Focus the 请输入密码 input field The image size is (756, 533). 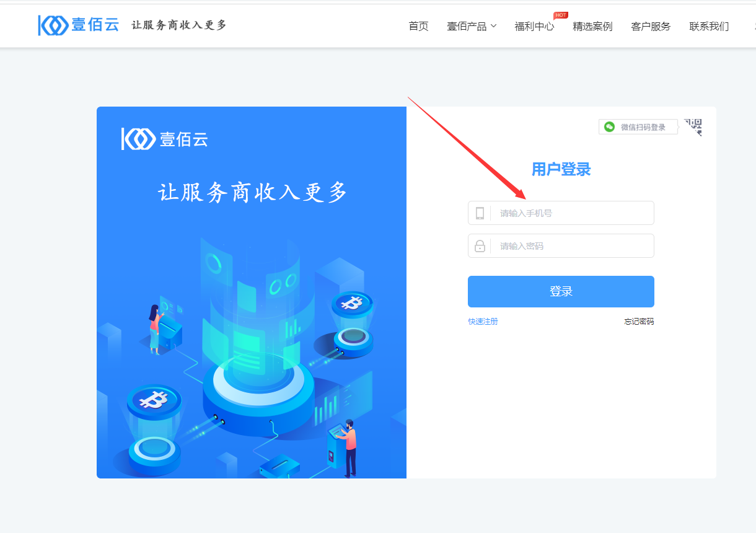[x=561, y=245]
